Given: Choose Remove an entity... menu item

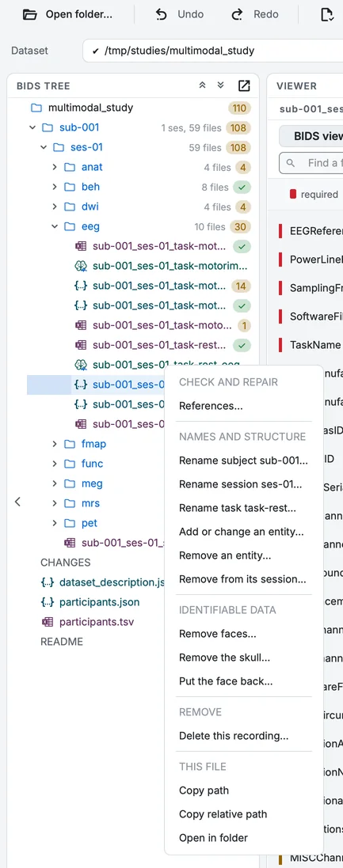Looking at the screenshot, I should point(244,555).
